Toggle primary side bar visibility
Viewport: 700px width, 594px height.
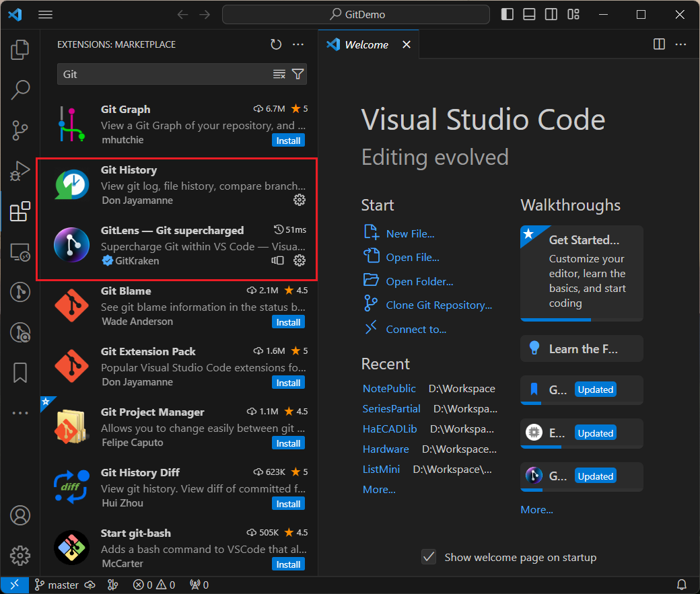(507, 15)
